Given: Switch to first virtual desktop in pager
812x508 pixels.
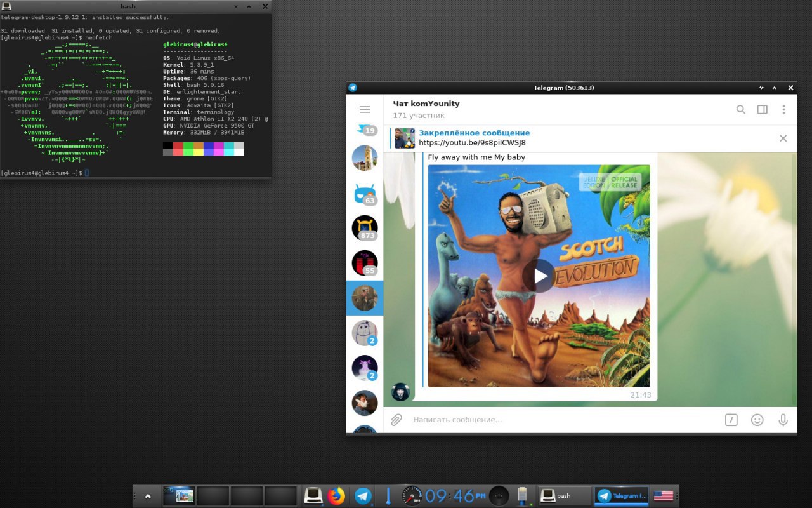Looking at the screenshot, I should (179, 496).
